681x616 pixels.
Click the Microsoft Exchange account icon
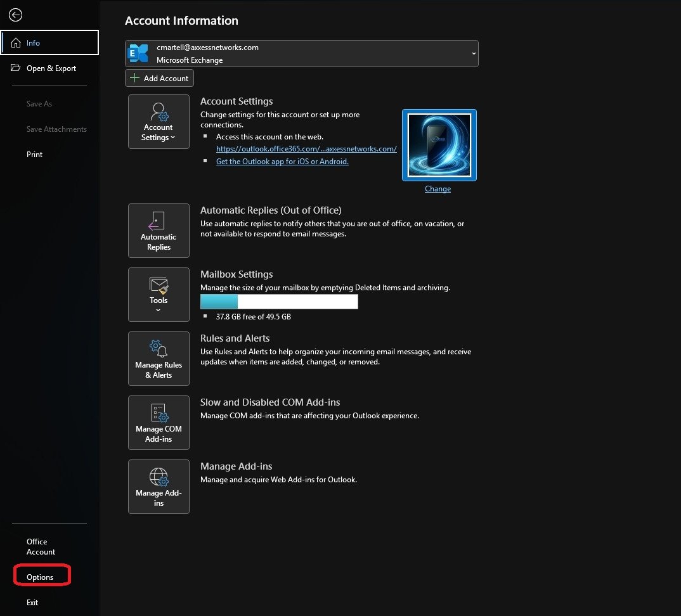tap(138, 54)
